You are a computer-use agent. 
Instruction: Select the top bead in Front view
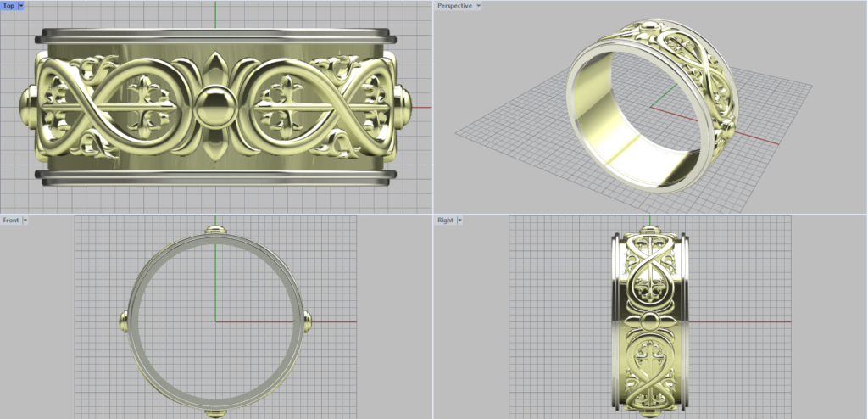tap(215, 230)
